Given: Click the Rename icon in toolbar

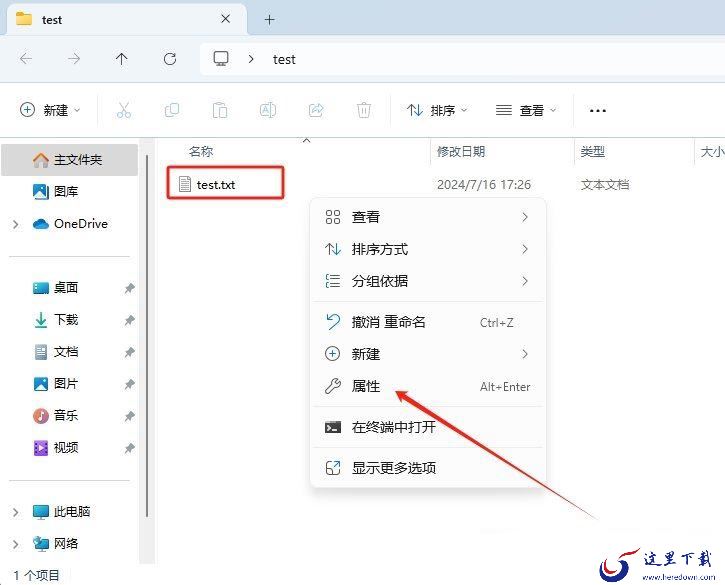Looking at the screenshot, I should coord(268,111).
